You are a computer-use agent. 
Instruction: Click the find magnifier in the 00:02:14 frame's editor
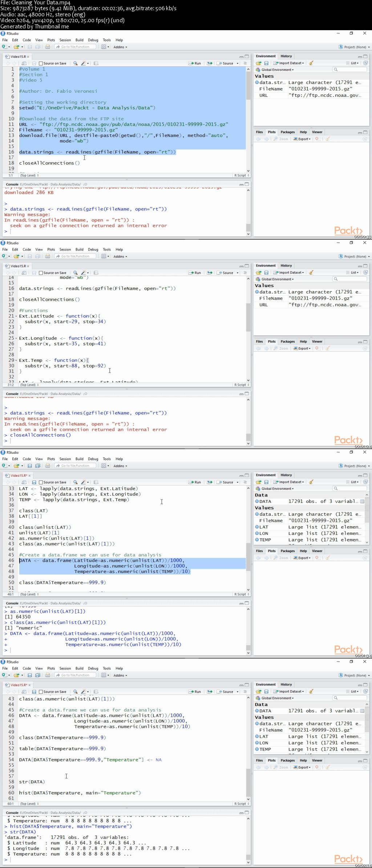pyautogui.click(x=75, y=692)
